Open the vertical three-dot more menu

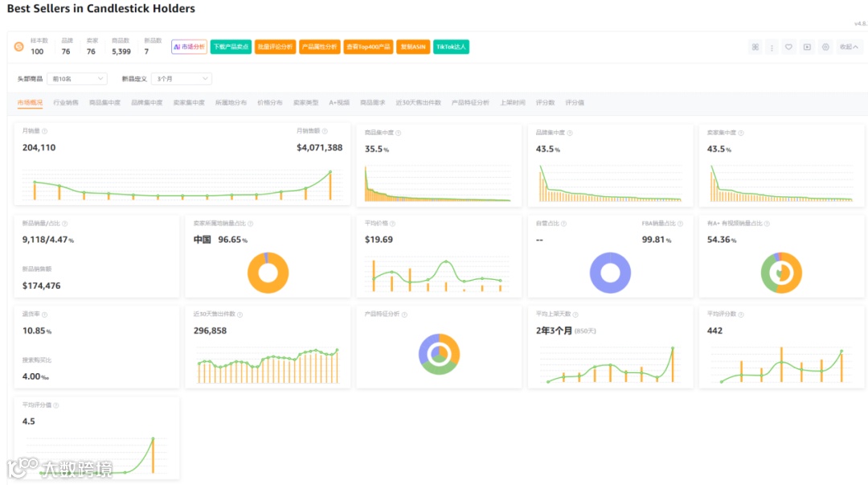772,47
